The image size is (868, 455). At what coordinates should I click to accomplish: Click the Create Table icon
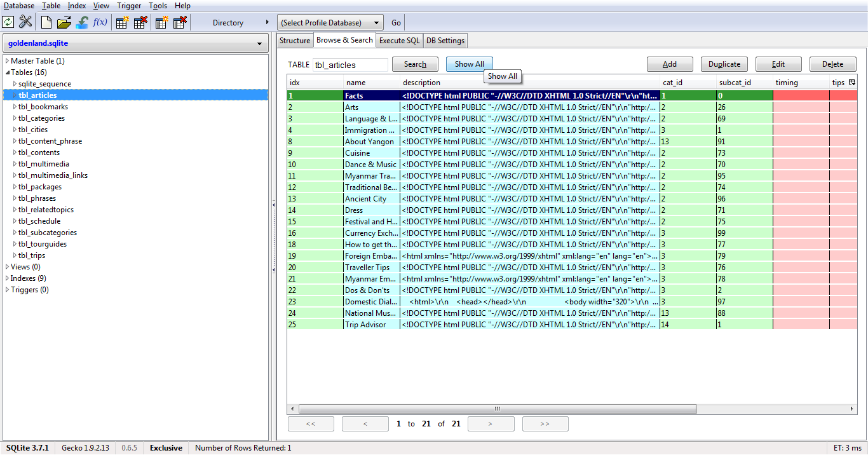(x=121, y=22)
